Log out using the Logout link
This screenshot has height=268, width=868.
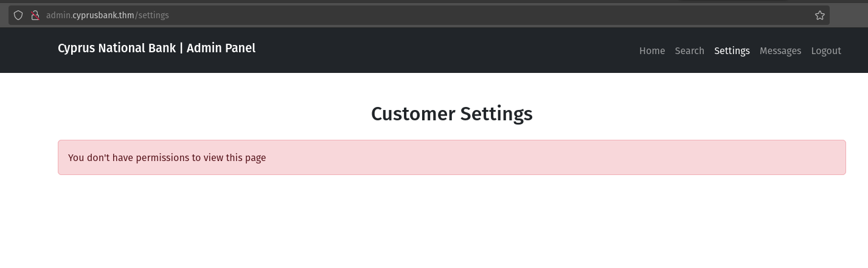pos(826,51)
